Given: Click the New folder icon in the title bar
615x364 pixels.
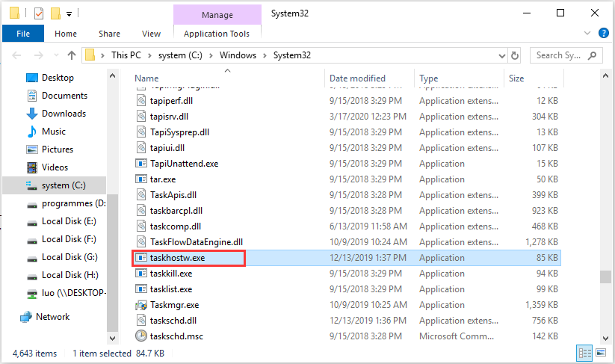Looking at the screenshot, I should coord(55,13).
